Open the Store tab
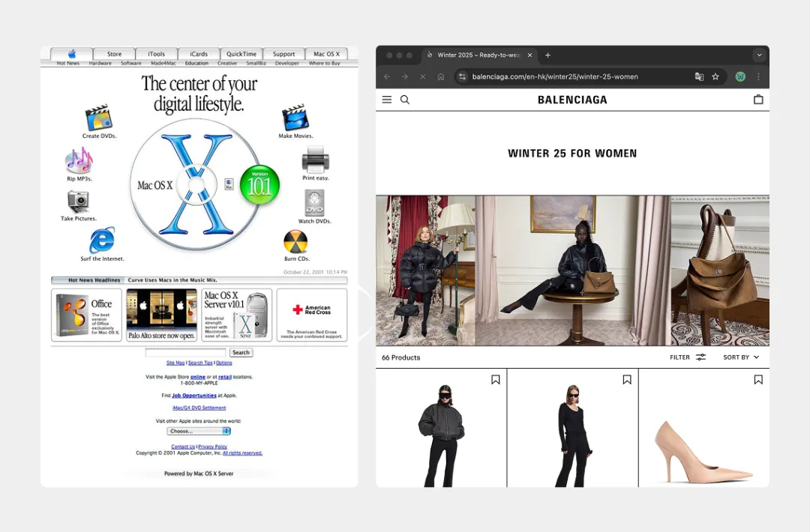The width and height of the screenshot is (810, 532). click(114, 54)
